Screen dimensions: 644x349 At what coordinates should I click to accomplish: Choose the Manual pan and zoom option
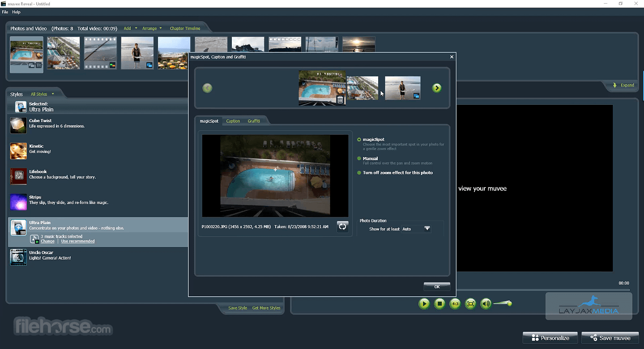[x=359, y=158]
